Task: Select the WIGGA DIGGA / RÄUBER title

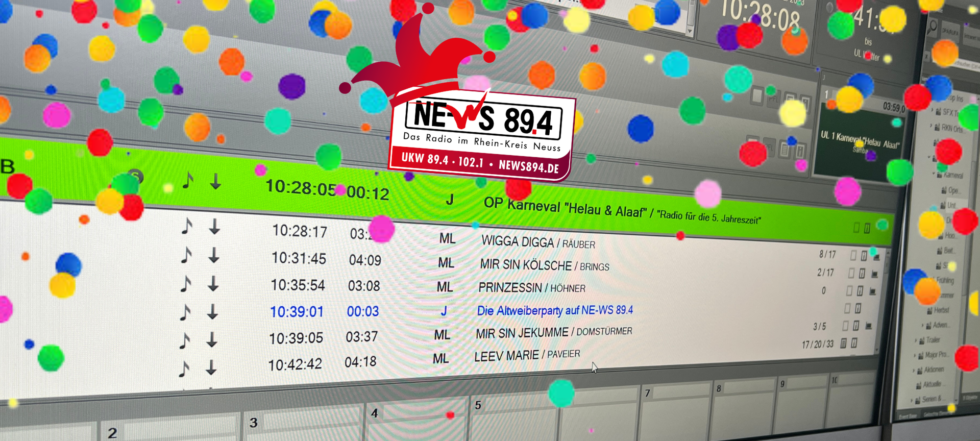Action: [x=538, y=242]
